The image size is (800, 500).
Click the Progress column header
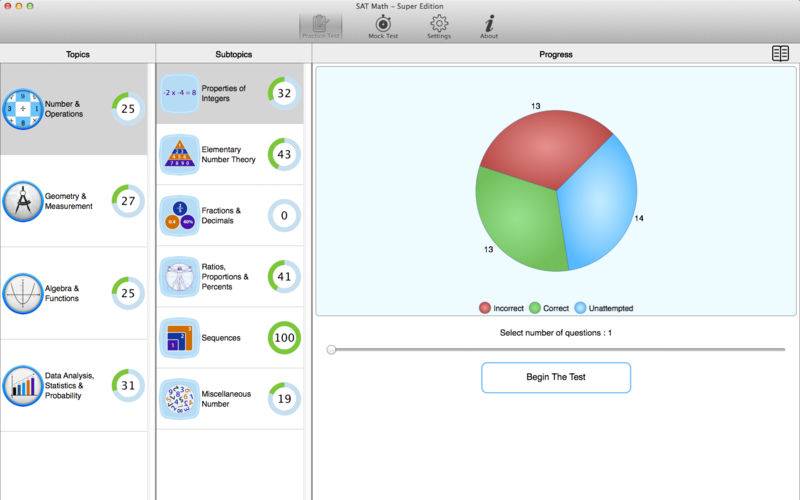[x=556, y=54]
